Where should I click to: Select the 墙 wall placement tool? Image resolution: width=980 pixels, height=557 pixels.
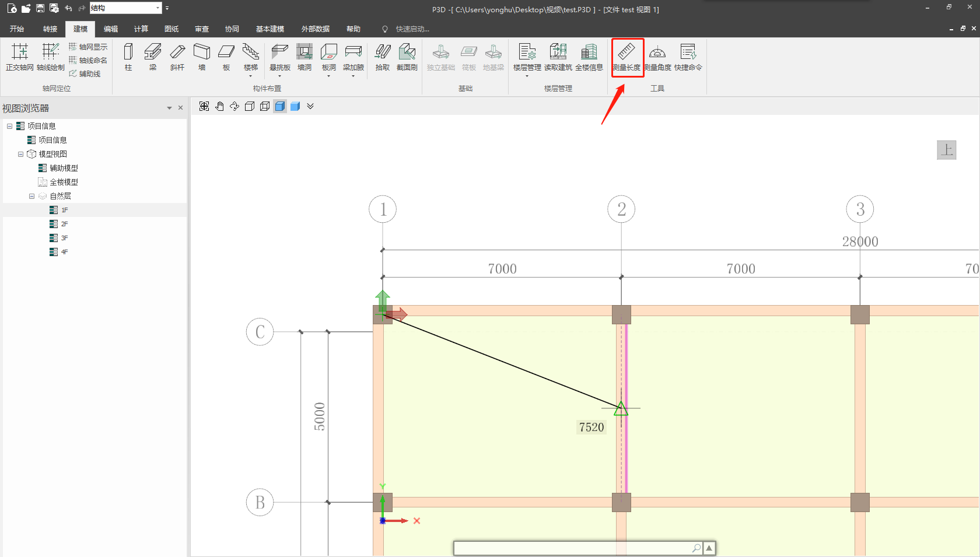tap(202, 57)
